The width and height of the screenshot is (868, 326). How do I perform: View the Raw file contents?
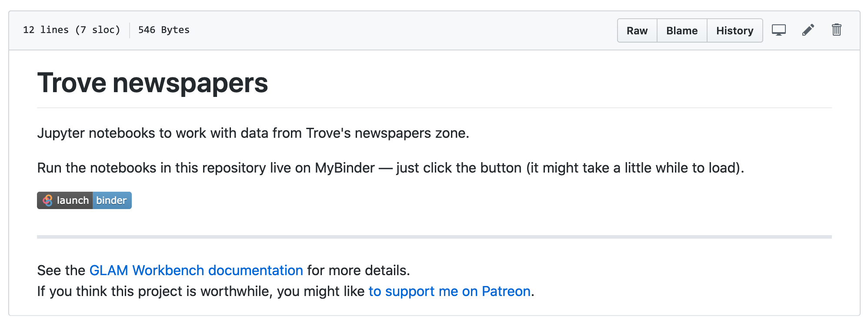pyautogui.click(x=637, y=30)
